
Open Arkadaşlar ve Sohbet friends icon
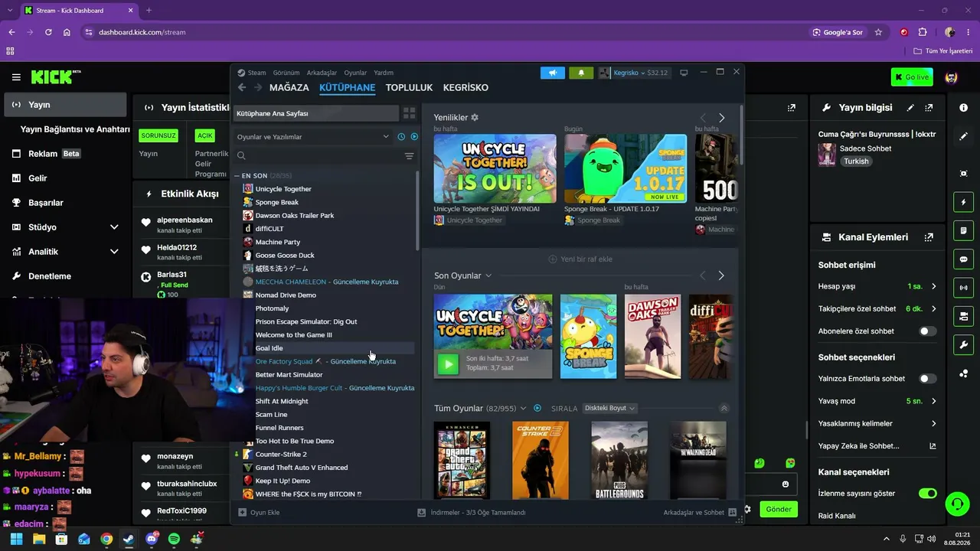point(733,512)
